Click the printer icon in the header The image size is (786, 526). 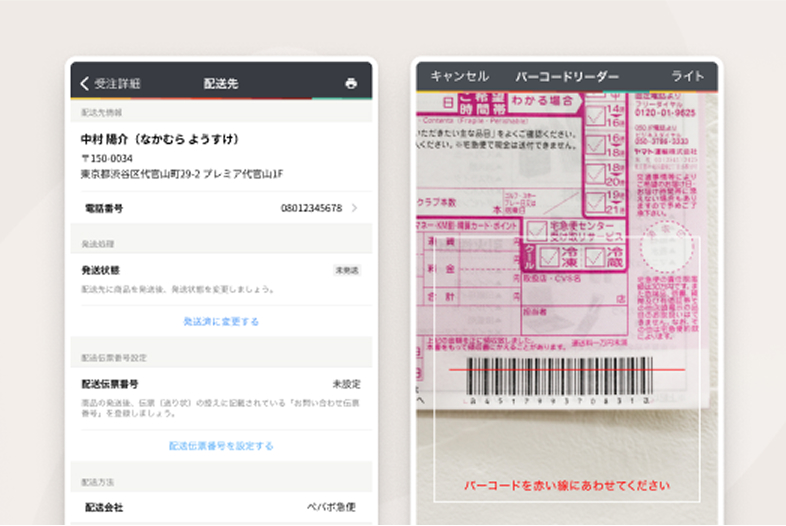click(x=351, y=83)
